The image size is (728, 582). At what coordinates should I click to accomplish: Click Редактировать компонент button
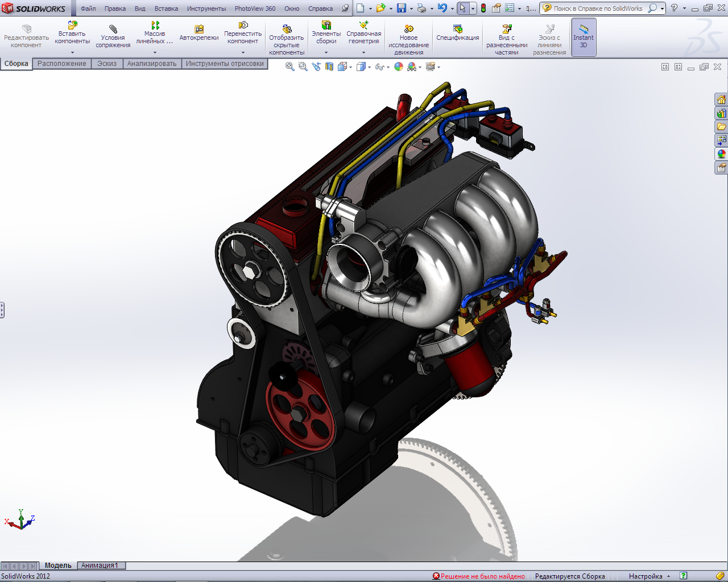tap(26, 37)
